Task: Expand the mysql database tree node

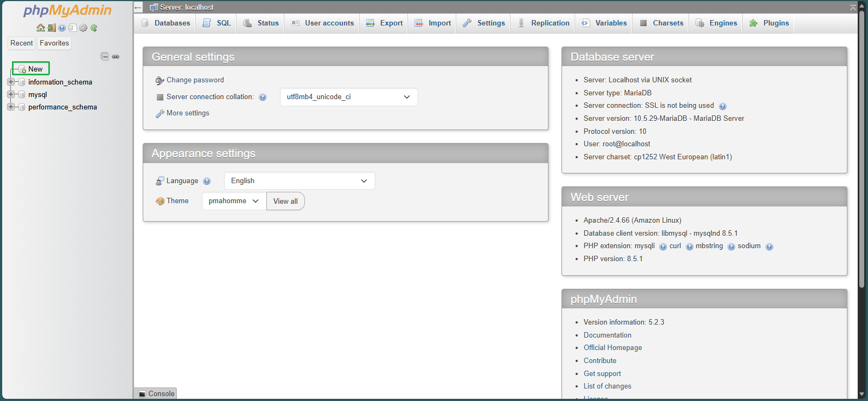Action: (x=11, y=94)
